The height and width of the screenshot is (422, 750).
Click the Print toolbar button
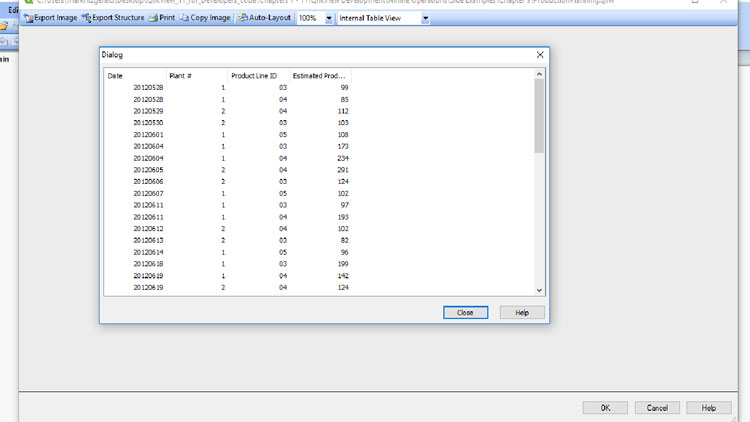(x=162, y=18)
